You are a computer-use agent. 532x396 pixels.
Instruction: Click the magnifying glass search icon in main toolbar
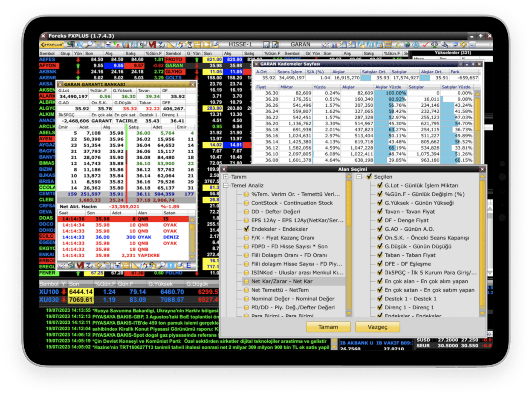click(90, 44)
